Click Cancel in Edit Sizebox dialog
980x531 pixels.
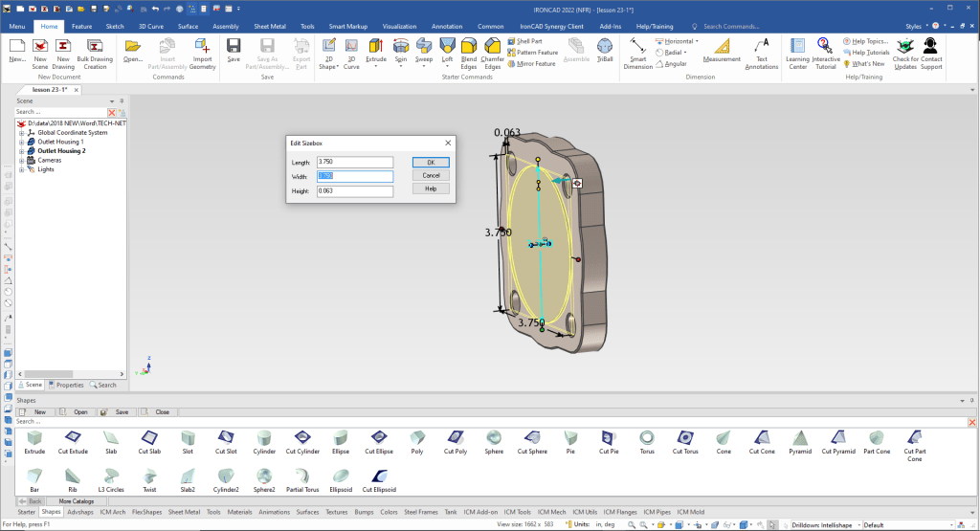coord(431,176)
